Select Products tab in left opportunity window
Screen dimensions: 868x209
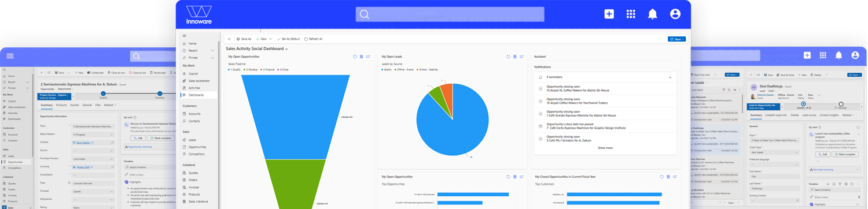61,105
